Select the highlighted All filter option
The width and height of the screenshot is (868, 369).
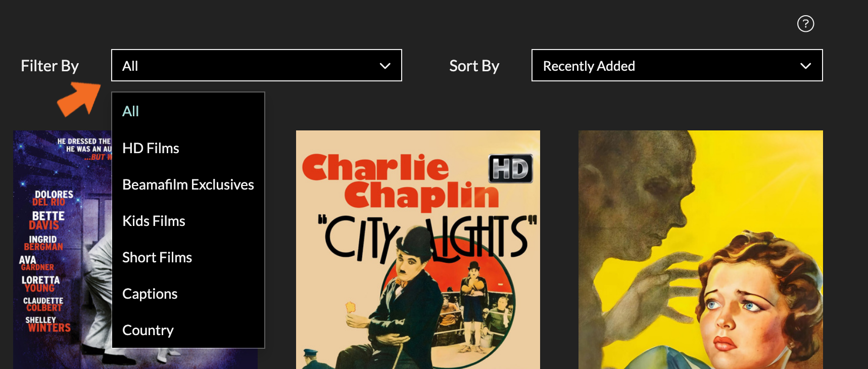[131, 111]
